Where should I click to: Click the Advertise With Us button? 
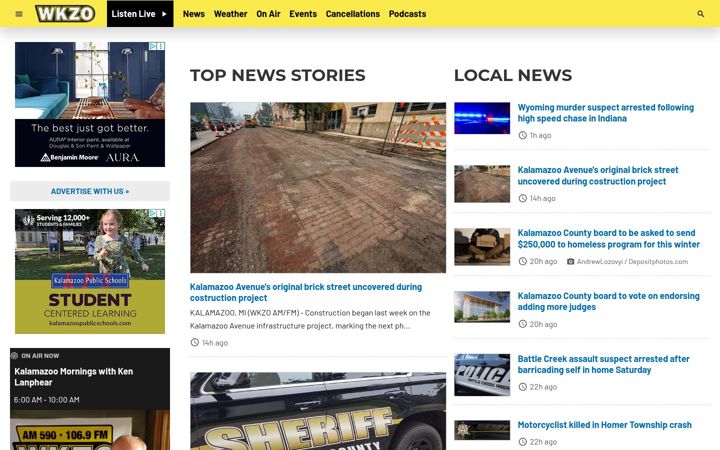coord(90,191)
